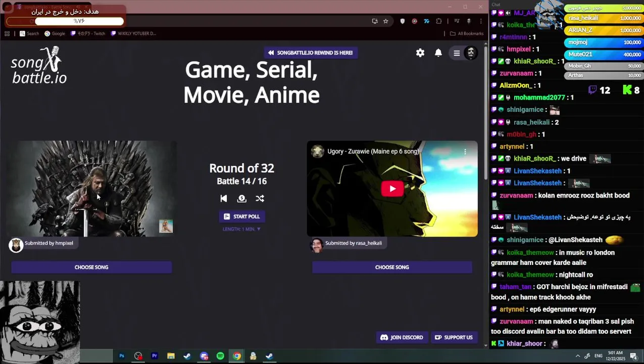Click the user profile avatar in header

click(471, 53)
